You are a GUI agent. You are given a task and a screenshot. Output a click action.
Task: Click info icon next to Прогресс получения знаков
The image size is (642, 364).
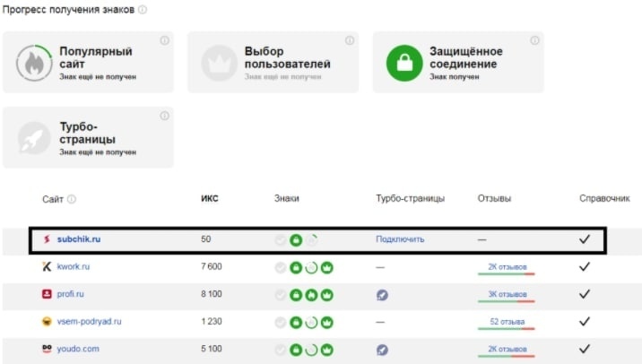tap(143, 10)
